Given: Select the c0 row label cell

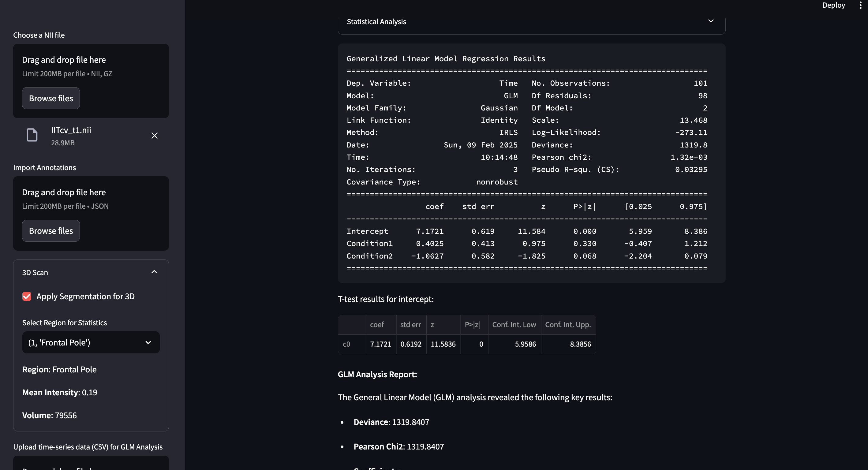Looking at the screenshot, I should [346, 344].
